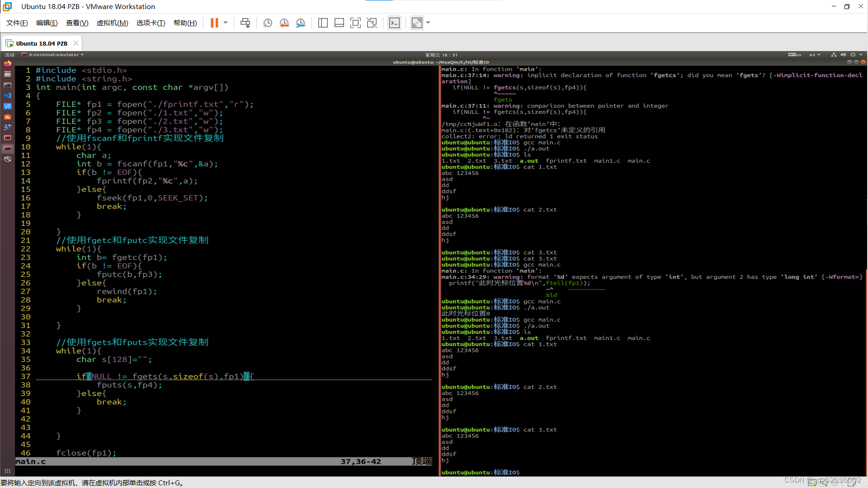Open the 虚拟机(M) menu

tap(112, 23)
